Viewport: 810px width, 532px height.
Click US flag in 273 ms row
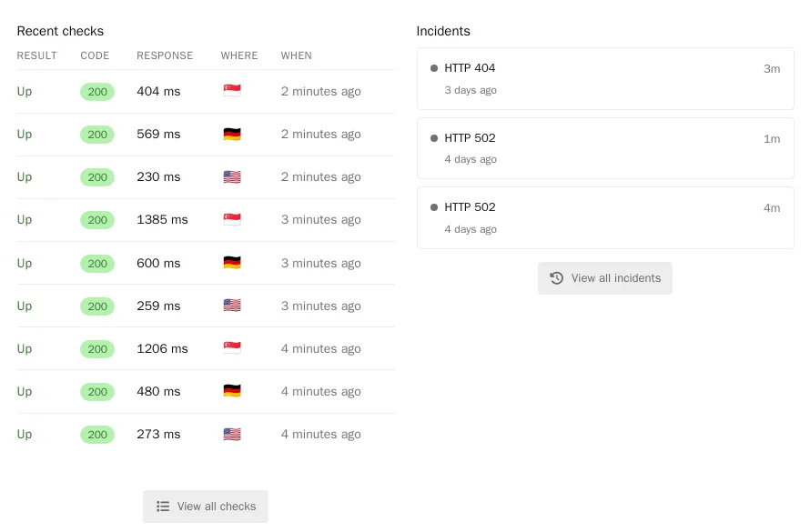point(232,434)
